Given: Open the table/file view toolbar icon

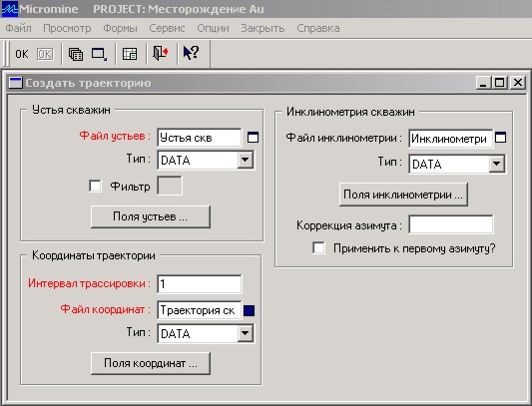Looking at the screenshot, I should [130, 54].
